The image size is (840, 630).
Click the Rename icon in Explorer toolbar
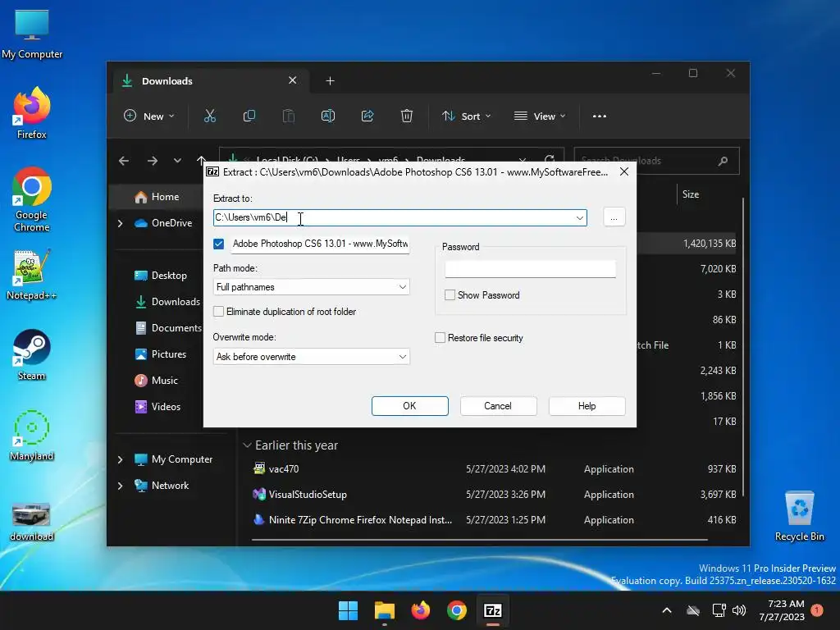328,116
